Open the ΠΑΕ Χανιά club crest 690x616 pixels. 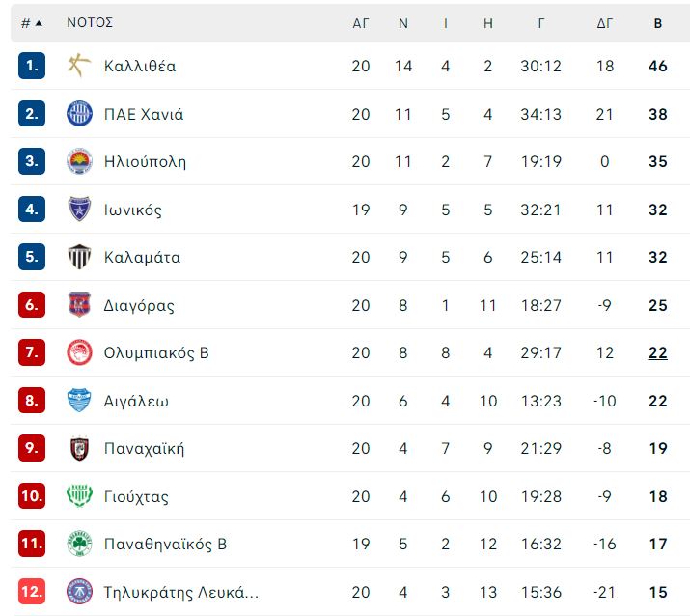(x=79, y=113)
